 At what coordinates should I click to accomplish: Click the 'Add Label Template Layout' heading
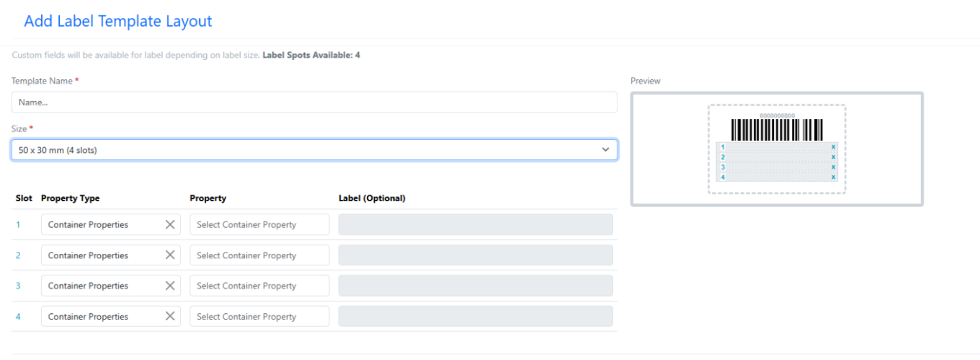coord(118,21)
